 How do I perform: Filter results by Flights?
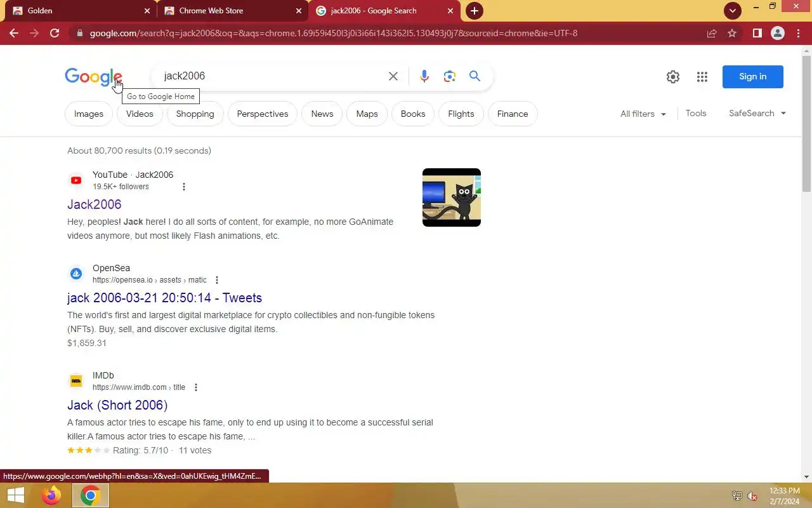461,114
